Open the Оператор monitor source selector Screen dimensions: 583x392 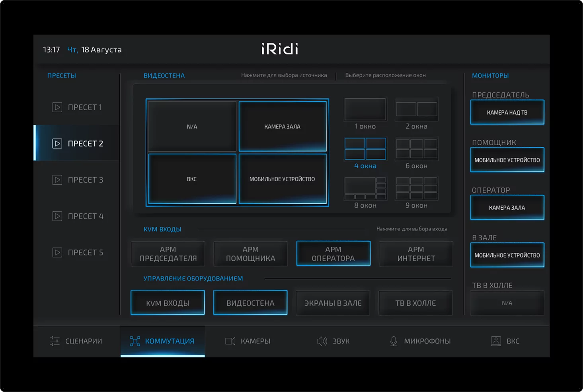coord(507,207)
